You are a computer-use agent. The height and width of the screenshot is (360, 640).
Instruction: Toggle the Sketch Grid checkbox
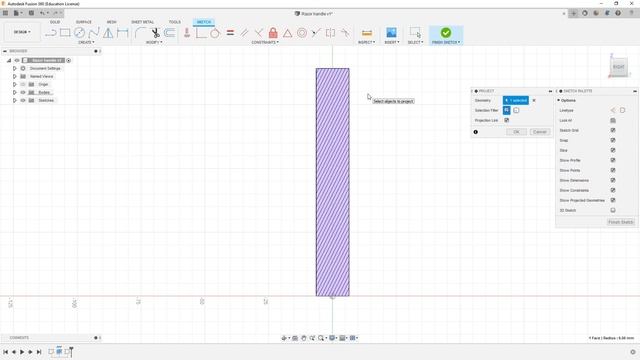[x=613, y=130]
